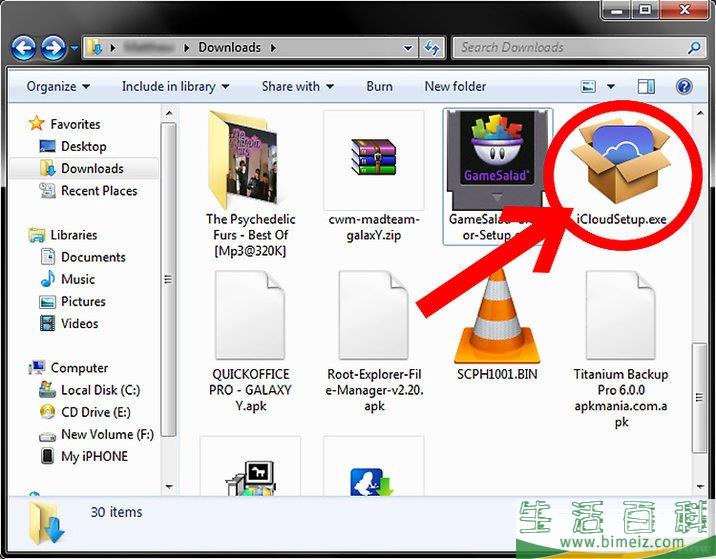This screenshot has width=716, height=559.
Task: Expand the chevron after Downloads in address bar
Action: (x=273, y=47)
